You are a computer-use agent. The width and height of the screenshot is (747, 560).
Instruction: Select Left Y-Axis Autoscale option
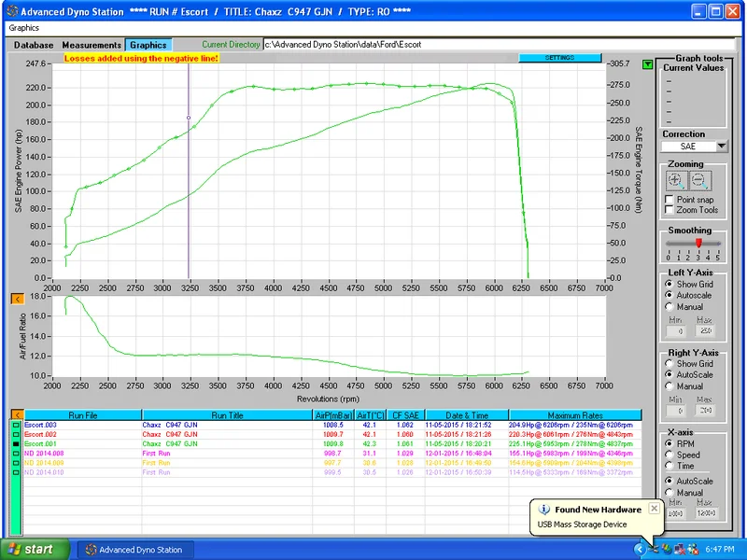(669, 295)
